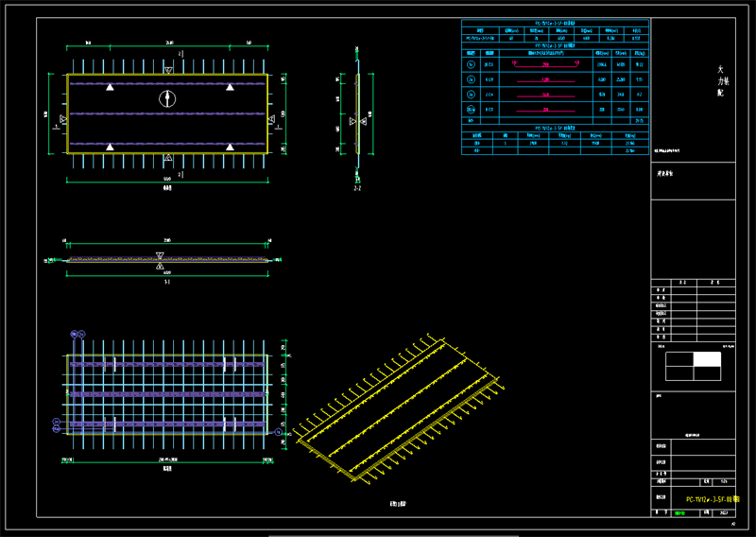Click the 1-1 section view label

pos(167,282)
